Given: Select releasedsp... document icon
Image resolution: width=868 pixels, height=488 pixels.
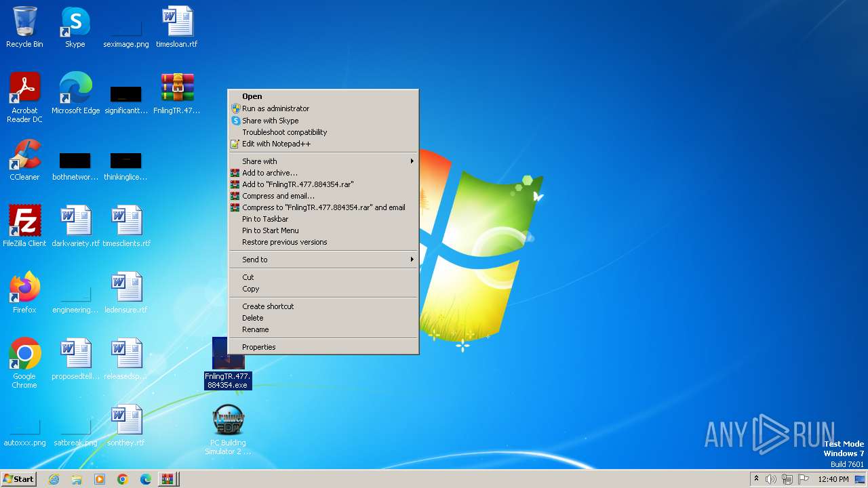Looking at the screenshot, I should [x=126, y=359].
